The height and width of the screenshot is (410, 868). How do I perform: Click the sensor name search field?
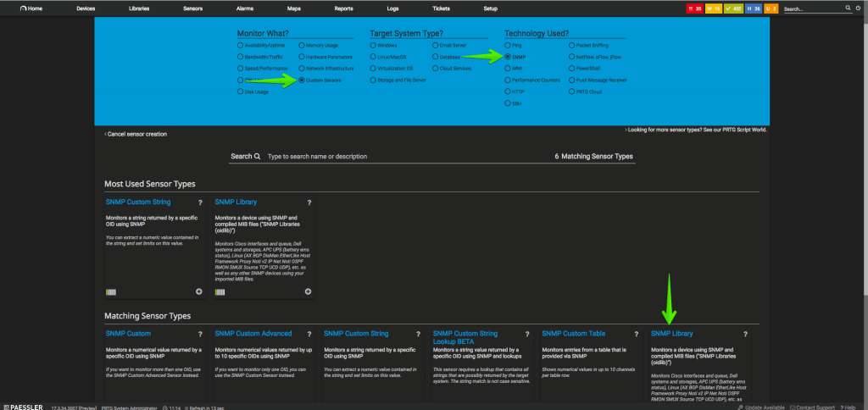point(409,157)
